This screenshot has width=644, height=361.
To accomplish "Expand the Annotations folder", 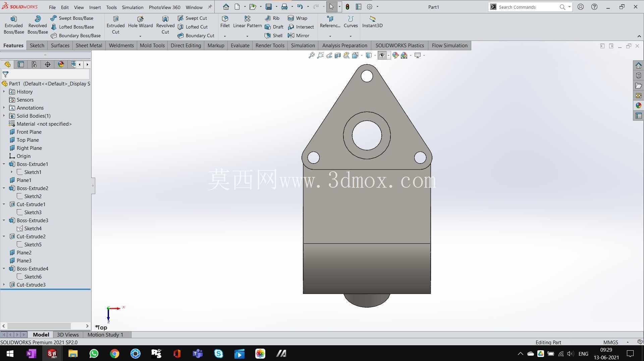I will 4,108.
